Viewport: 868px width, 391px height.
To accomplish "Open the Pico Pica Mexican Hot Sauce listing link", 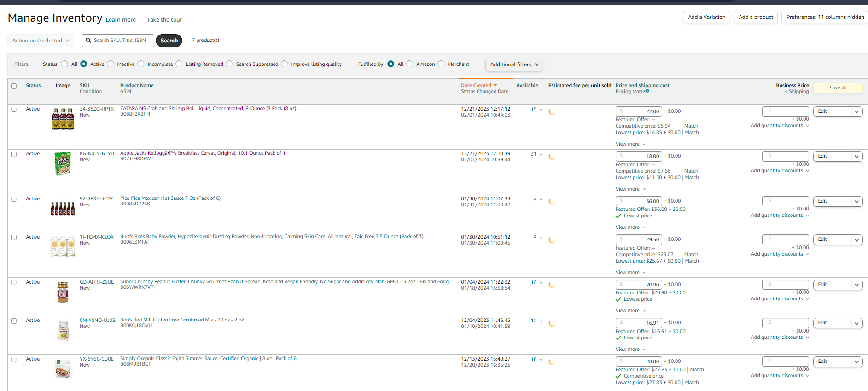I will click(x=170, y=198).
